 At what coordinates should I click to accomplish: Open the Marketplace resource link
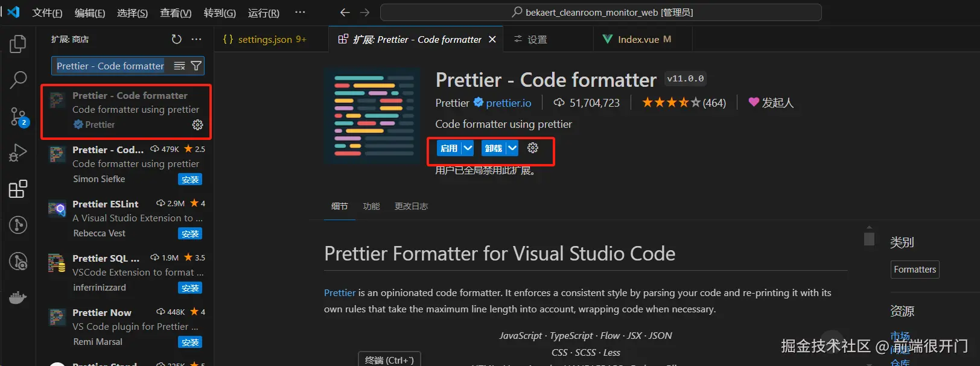[x=900, y=336]
